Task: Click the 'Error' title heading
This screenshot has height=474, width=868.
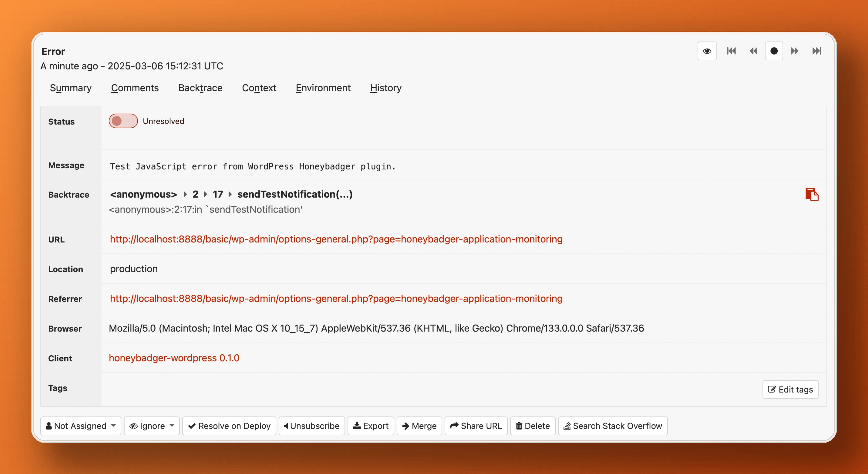Action: [x=53, y=51]
